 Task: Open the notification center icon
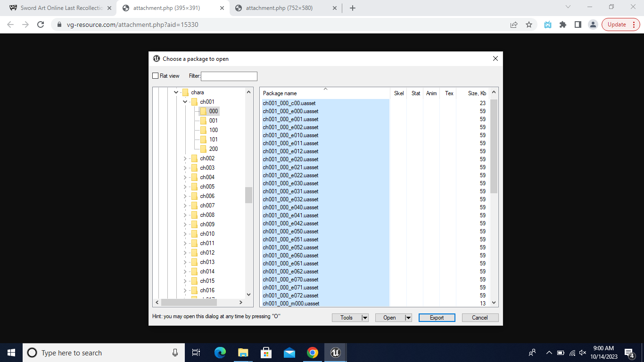pyautogui.click(x=629, y=353)
